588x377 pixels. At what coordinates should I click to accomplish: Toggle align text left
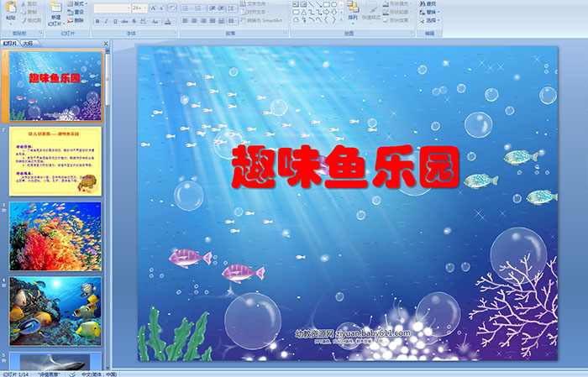(186, 21)
